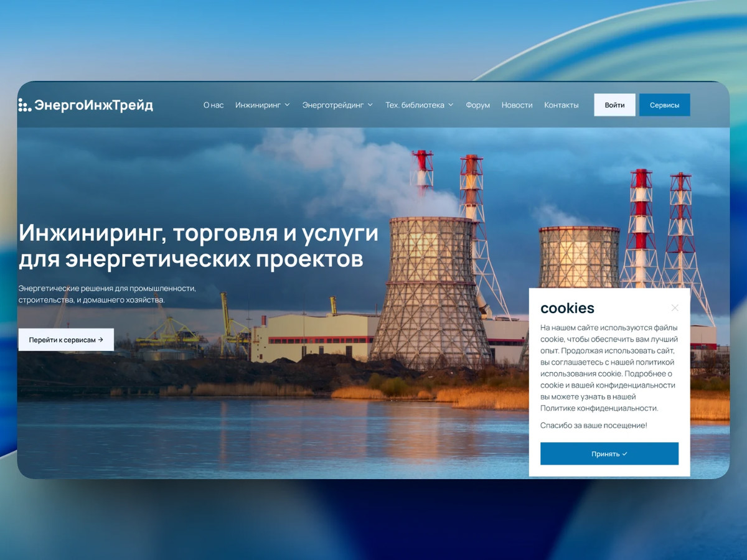
Task: Click the Сервисы button
Action: (665, 105)
